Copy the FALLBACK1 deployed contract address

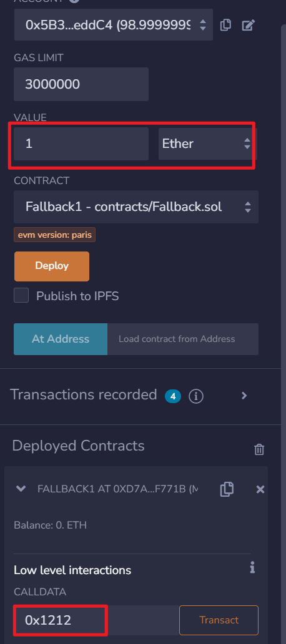tap(227, 489)
